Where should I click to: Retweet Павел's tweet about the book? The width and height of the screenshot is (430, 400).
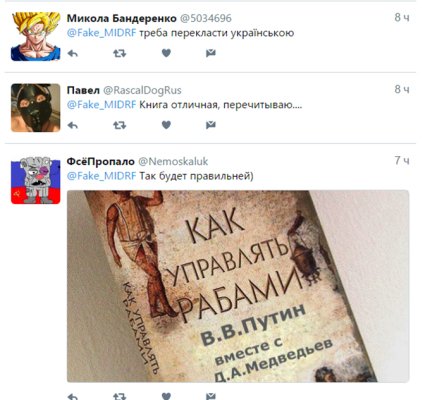(119, 125)
